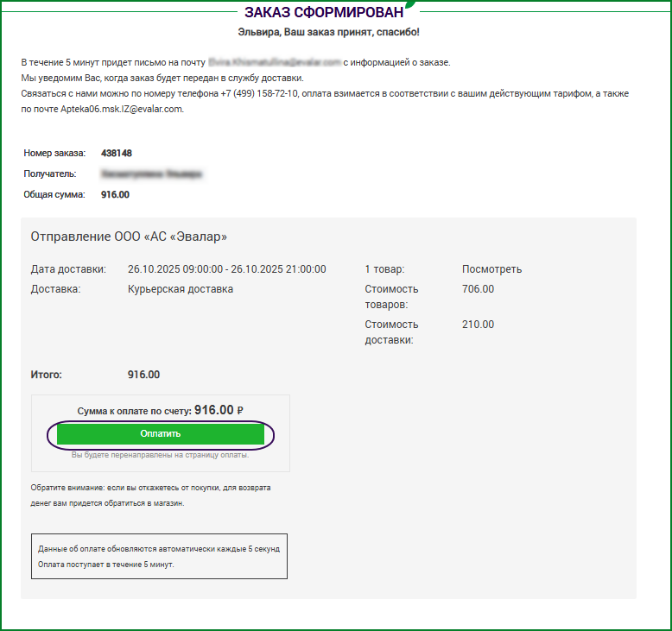Click the Отправление ООО «АС «Эвалар» heading
The width and height of the screenshot is (672, 631).
[129, 237]
